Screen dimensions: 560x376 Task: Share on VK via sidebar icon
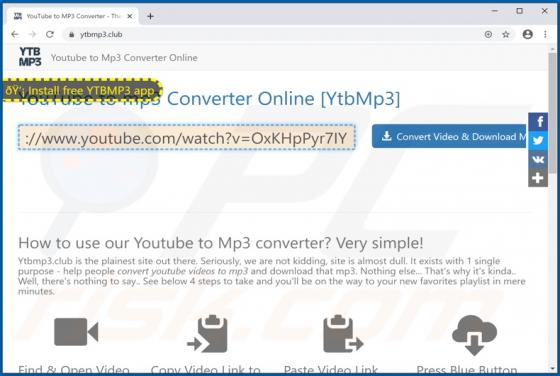coord(538,159)
